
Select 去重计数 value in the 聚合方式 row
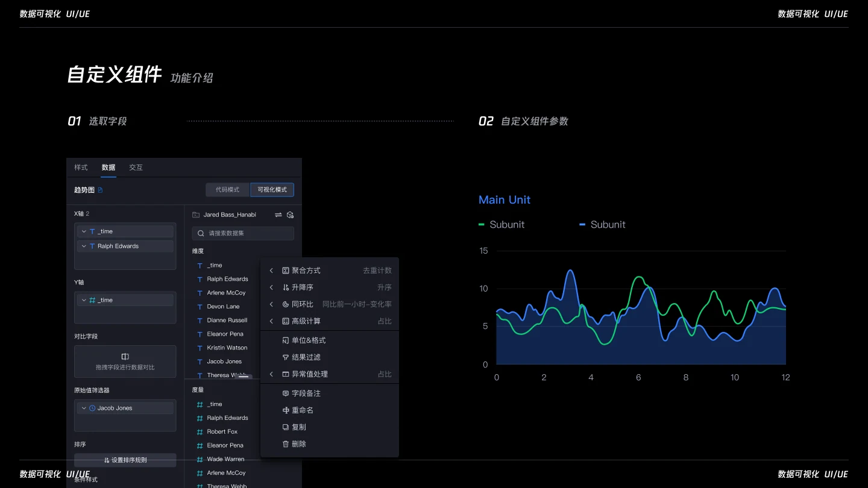(x=377, y=271)
